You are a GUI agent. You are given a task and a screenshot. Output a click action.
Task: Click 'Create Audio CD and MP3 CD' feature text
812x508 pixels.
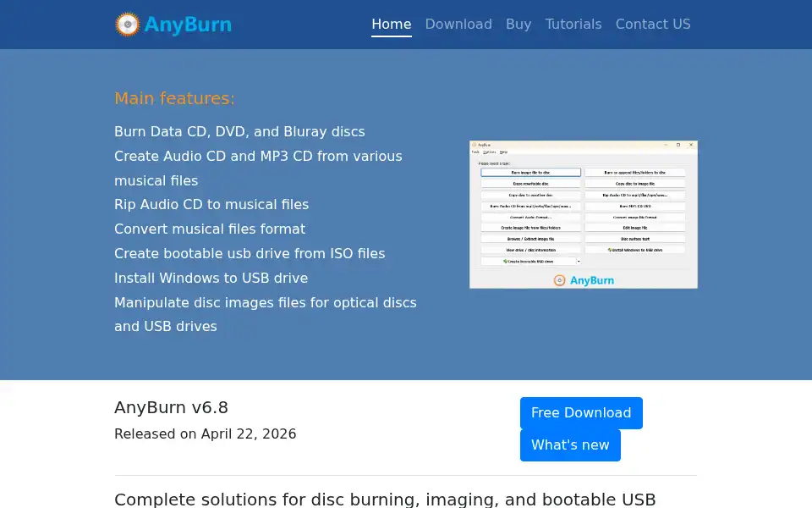pos(259,168)
